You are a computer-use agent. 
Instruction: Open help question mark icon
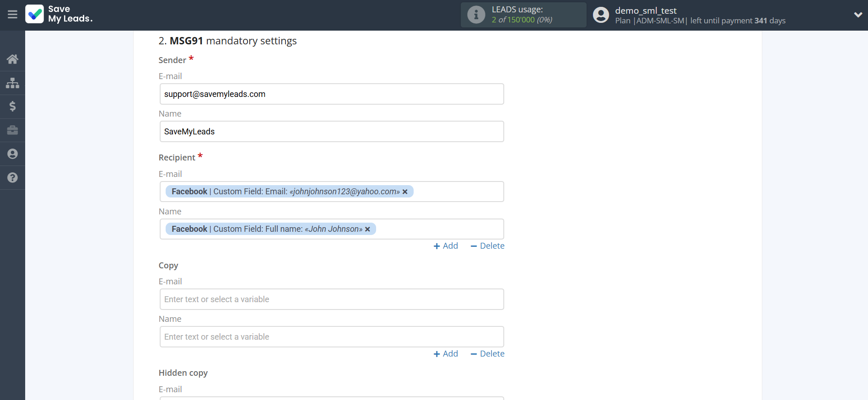click(x=12, y=178)
